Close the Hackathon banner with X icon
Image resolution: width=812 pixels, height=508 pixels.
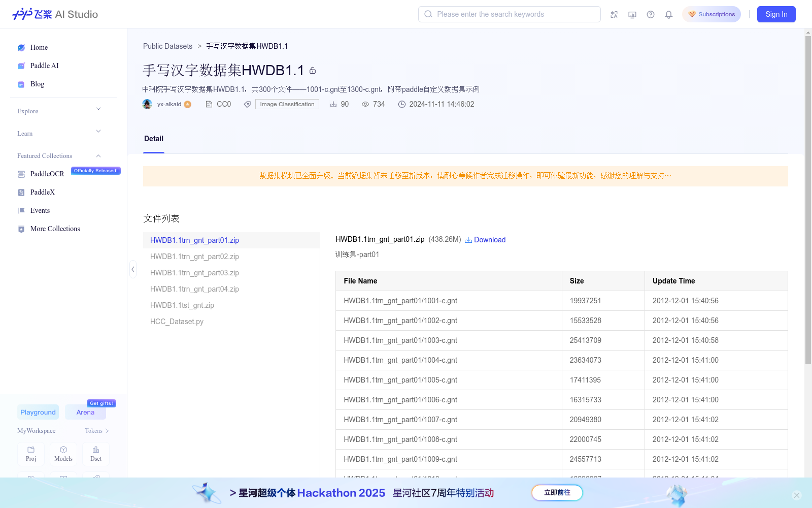click(797, 495)
